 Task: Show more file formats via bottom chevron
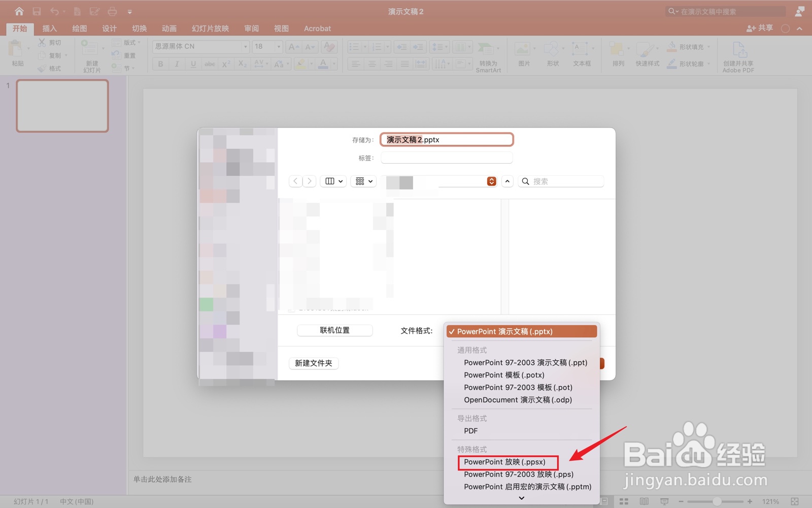pyautogui.click(x=521, y=498)
